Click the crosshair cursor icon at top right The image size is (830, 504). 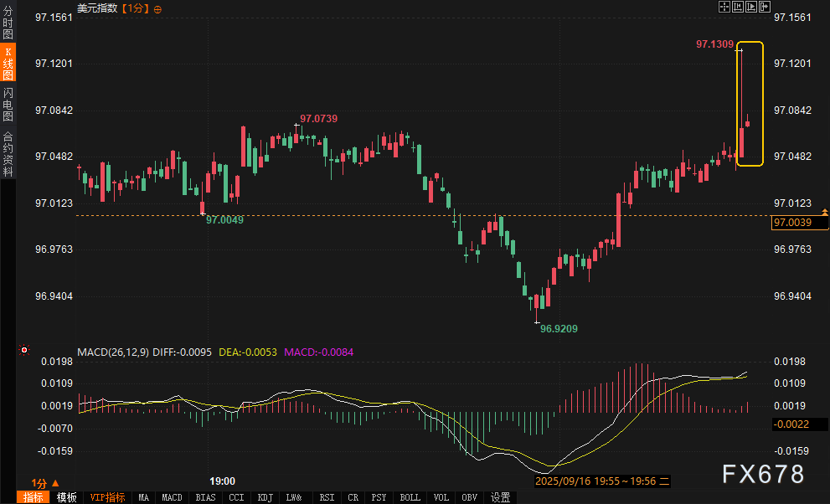click(x=725, y=7)
